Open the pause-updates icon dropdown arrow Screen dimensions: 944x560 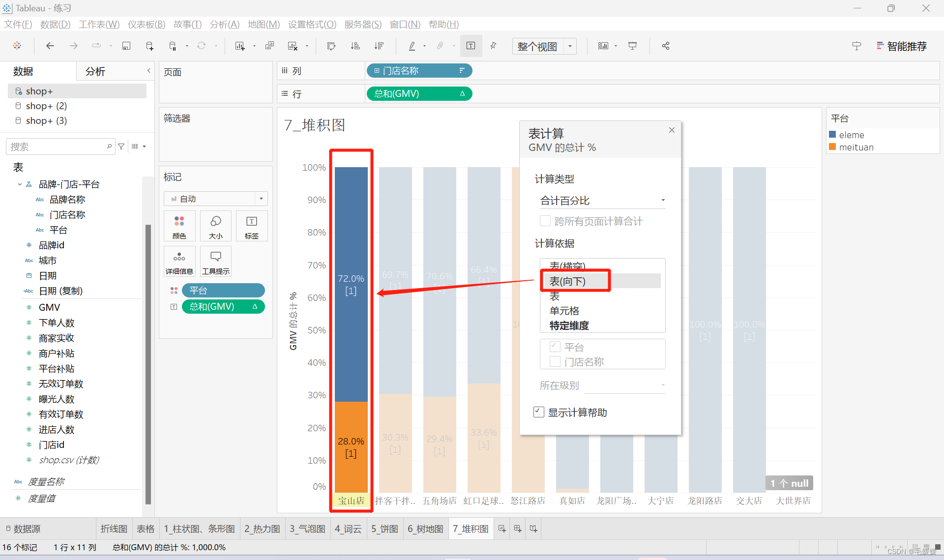(x=187, y=46)
